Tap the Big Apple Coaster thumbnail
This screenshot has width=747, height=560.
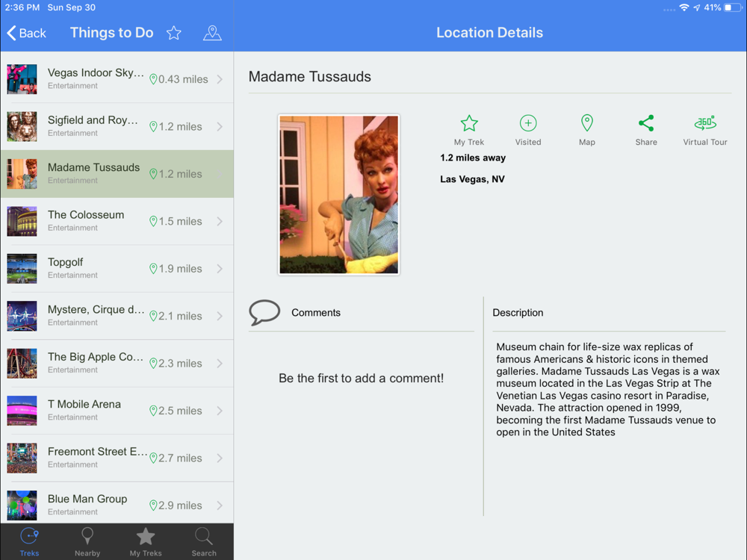[22, 364]
